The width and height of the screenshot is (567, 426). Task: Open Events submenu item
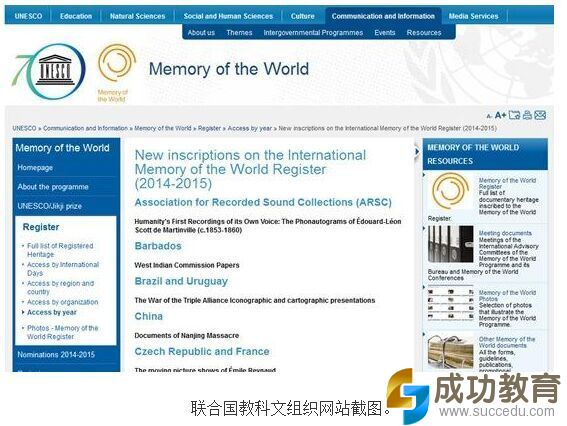[385, 33]
